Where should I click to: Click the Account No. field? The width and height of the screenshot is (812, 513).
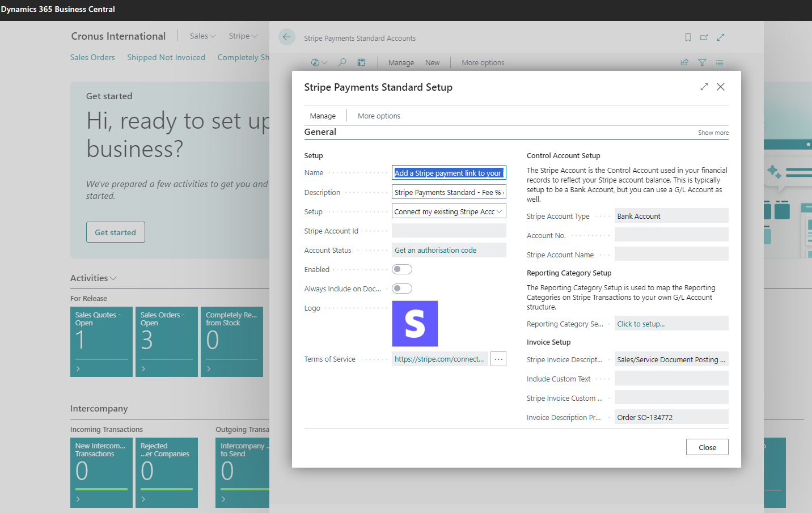click(x=671, y=235)
